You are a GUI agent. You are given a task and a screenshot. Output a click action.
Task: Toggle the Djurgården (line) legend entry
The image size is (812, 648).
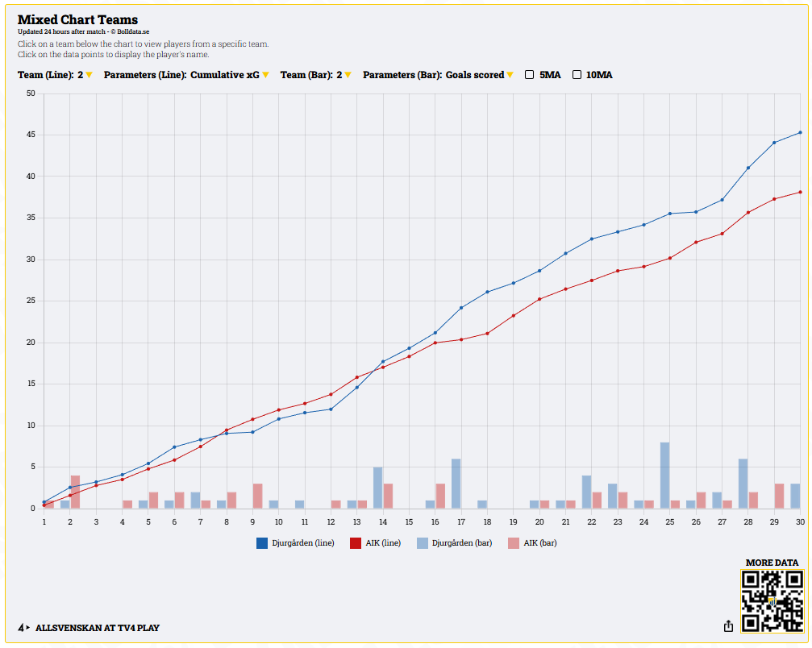(289, 543)
